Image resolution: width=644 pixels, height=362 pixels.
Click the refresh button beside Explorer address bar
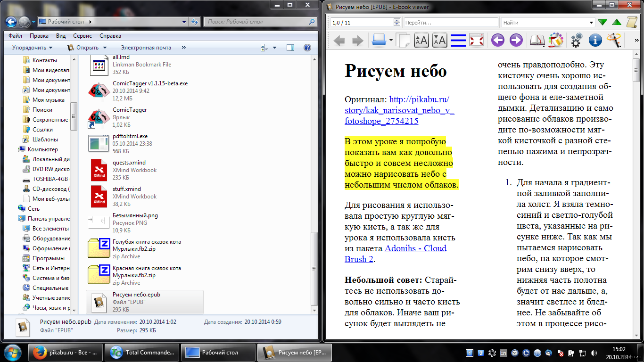[x=195, y=22]
